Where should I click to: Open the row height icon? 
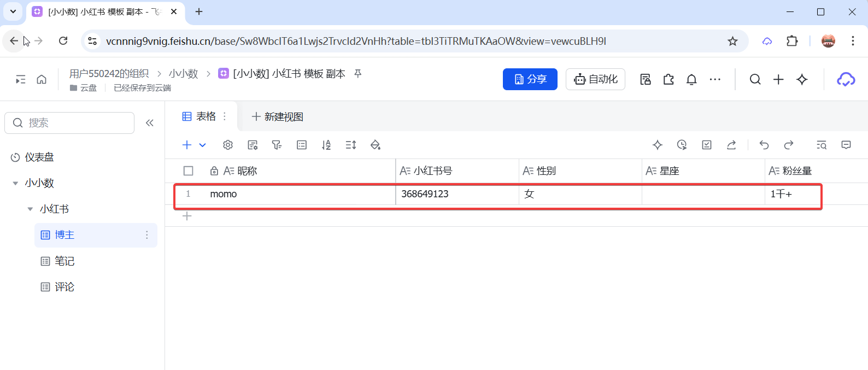point(351,145)
